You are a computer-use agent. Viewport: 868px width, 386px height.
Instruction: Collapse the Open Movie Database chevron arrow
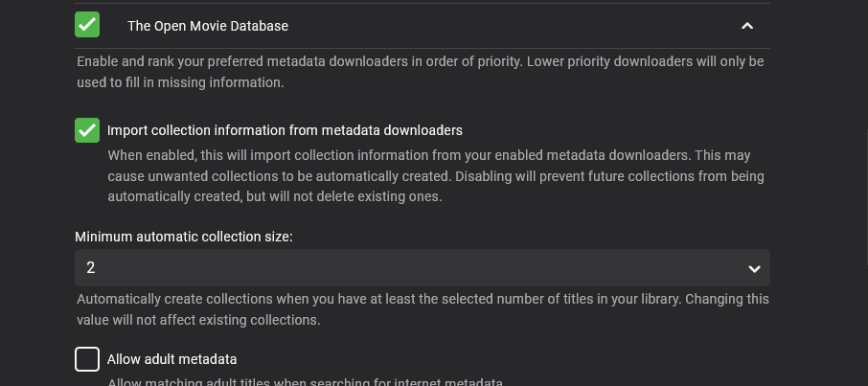click(x=747, y=26)
